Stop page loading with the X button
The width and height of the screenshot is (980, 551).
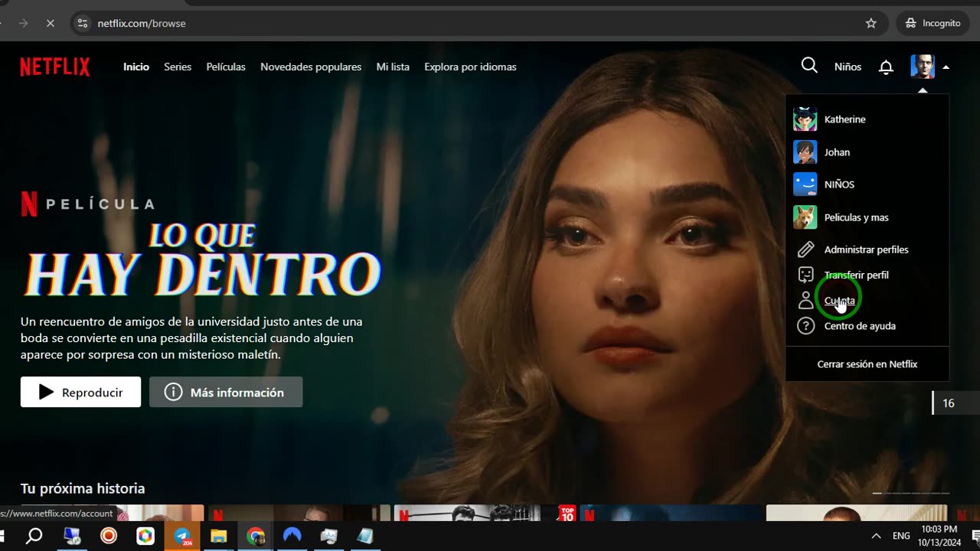coord(50,23)
